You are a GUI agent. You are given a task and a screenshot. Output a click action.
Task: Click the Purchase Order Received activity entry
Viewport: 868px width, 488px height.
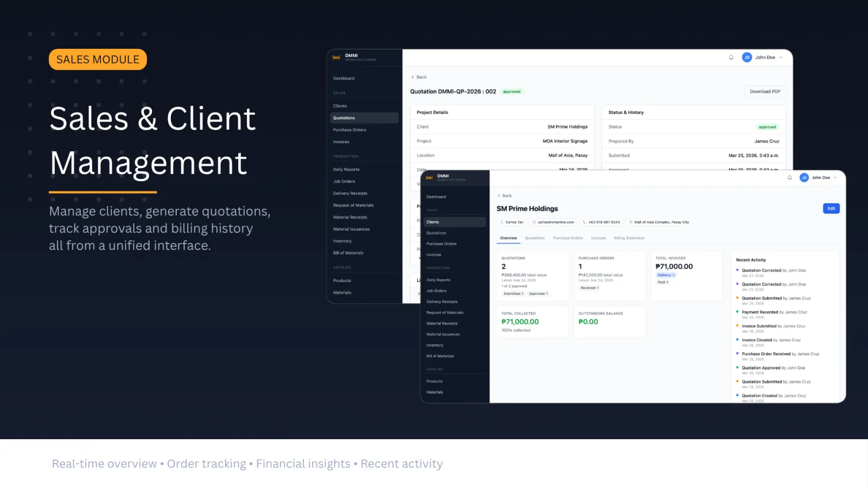(780, 356)
